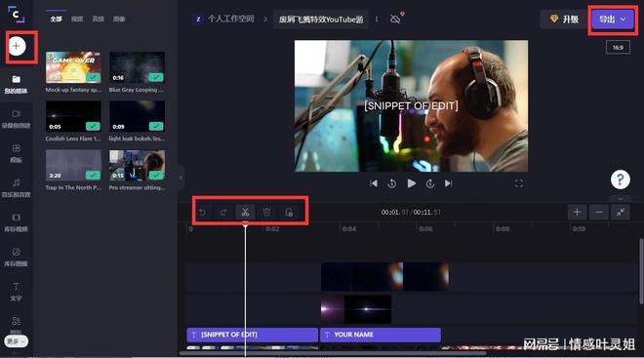Viewport: 644px width, 358px height.
Task: Click the redo arrow icon
Action: [x=223, y=213]
